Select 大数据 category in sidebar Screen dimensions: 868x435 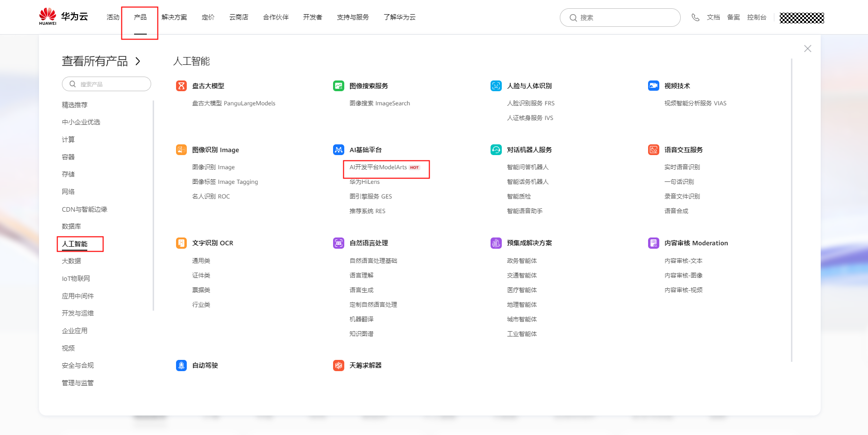point(71,261)
